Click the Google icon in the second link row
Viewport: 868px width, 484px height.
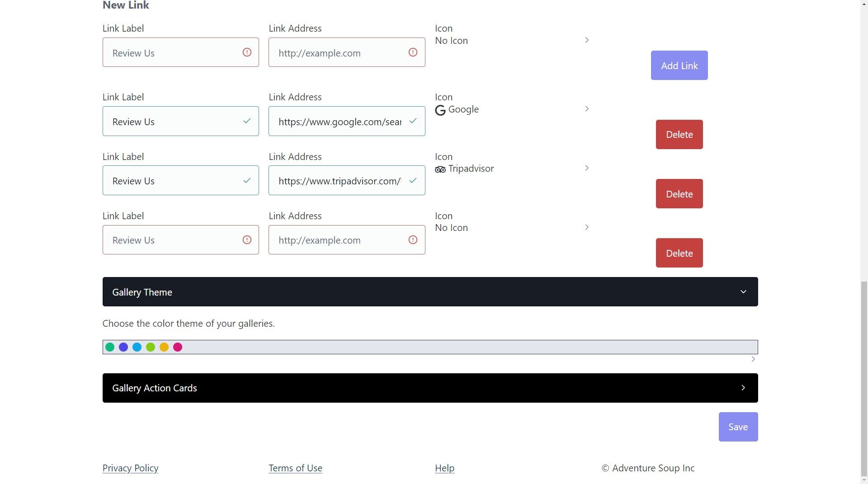(440, 110)
